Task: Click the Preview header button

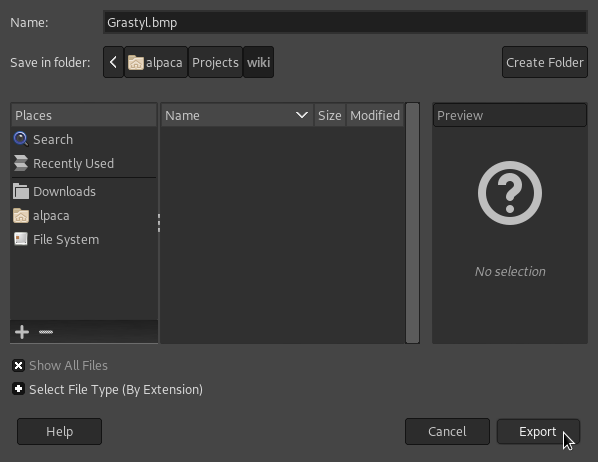Action: tap(510, 115)
